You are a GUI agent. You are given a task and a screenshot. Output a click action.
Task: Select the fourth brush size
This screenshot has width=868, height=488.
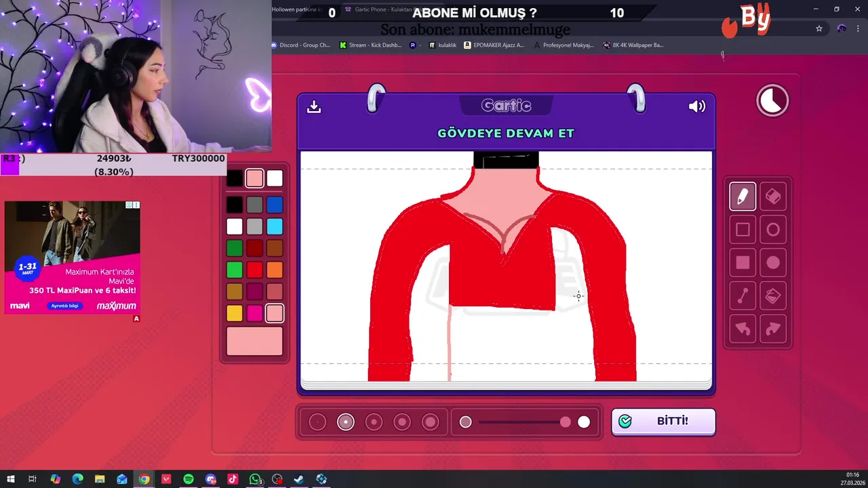(402, 422)
